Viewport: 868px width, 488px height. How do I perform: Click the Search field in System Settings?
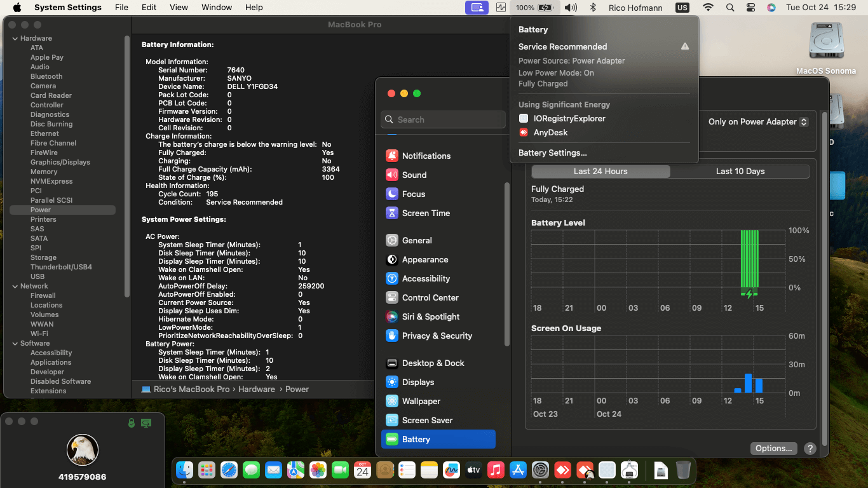pos(443,119)
